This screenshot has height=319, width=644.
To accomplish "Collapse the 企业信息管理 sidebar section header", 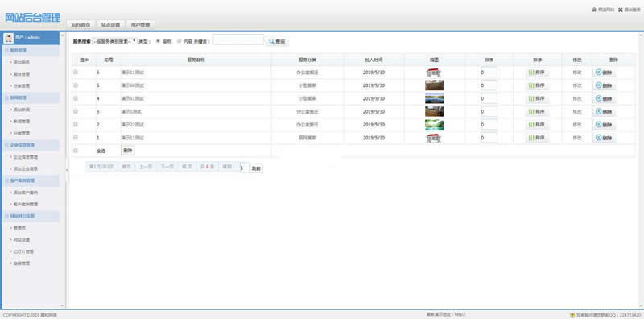I will tap(31, 145).
